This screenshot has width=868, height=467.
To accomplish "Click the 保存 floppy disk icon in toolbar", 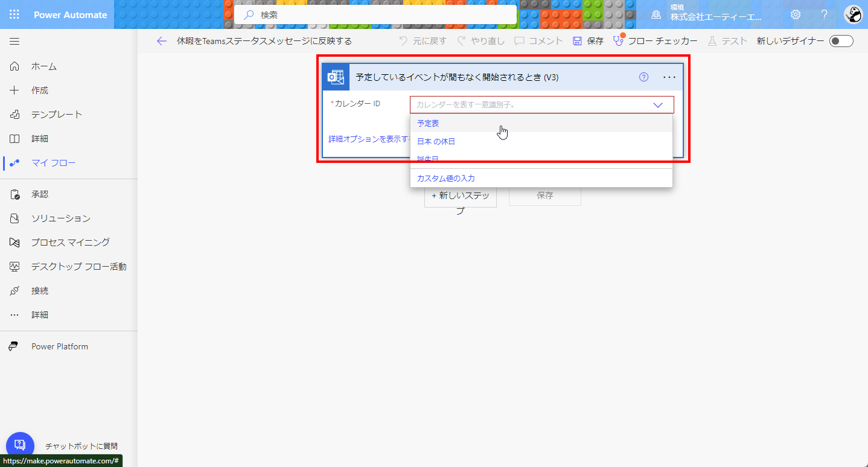I will coord(577,41).
